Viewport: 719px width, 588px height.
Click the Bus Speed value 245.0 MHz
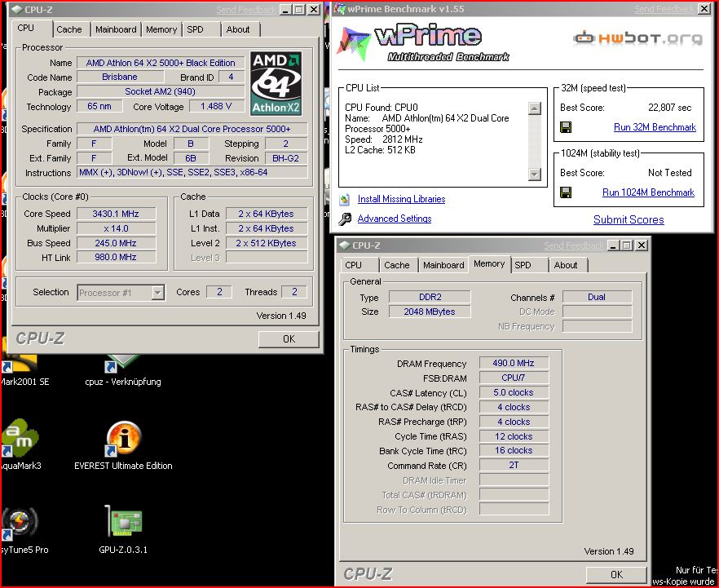pos(116,243)
